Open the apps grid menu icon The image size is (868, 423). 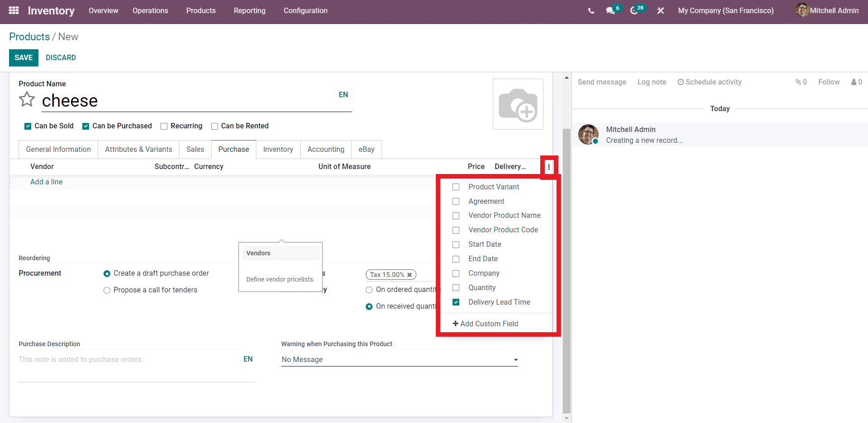pos(14,10)
